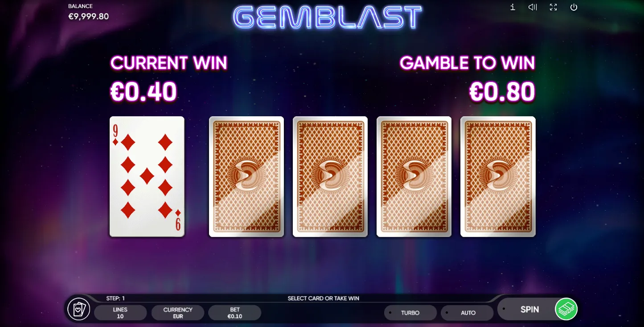This screenshot has height=327, width=644.
Task: Open the Currency EUR selector
Action: pyautogui.click(x=178, y=313)
